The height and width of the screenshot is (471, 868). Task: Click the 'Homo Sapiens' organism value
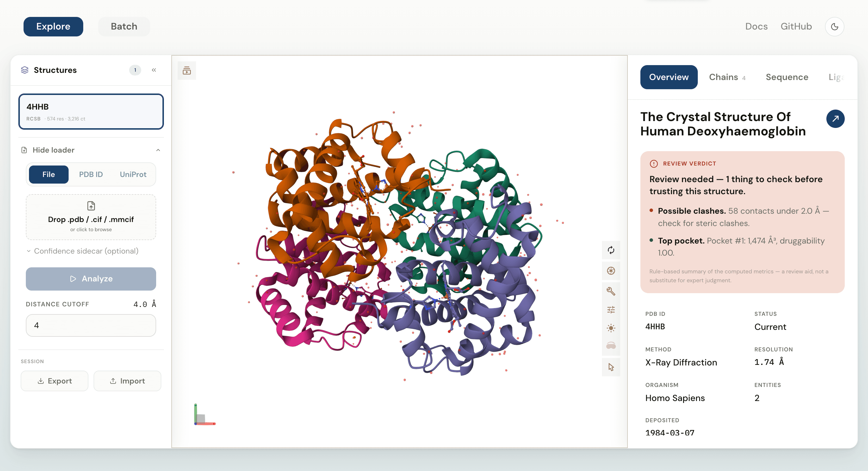[675, 398]
